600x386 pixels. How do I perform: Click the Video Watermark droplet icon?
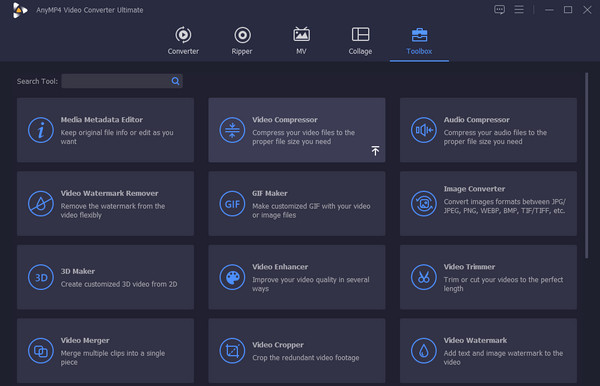click(424, 351)
